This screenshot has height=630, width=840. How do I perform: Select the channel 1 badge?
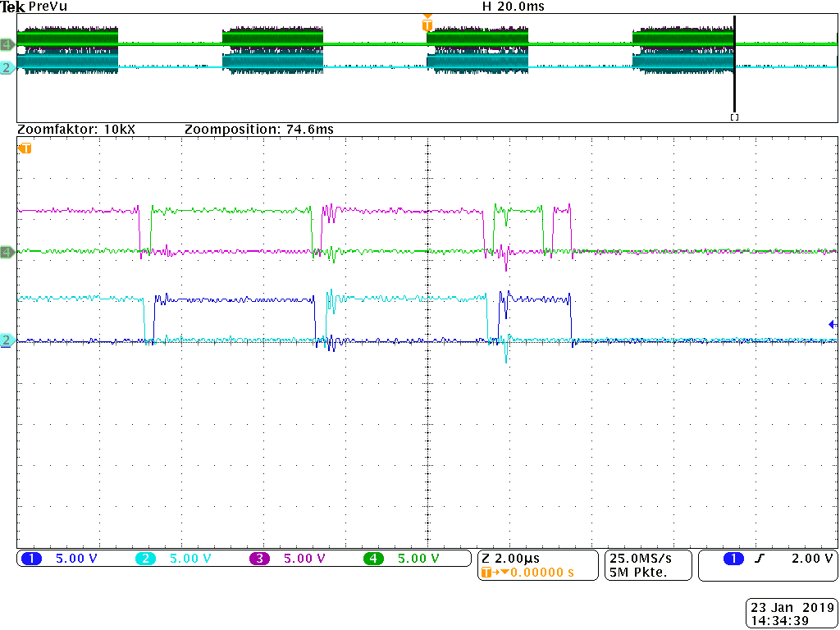(31, 559)
